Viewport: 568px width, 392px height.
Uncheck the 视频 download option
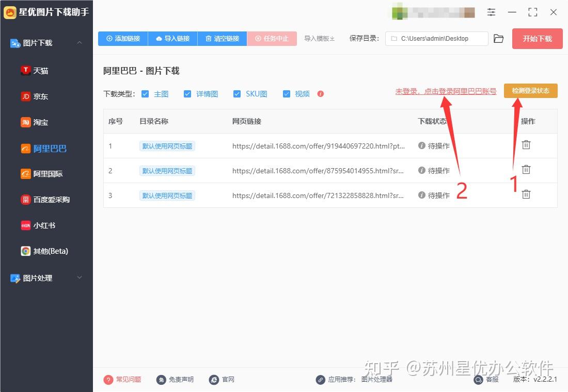coord(287,94)
